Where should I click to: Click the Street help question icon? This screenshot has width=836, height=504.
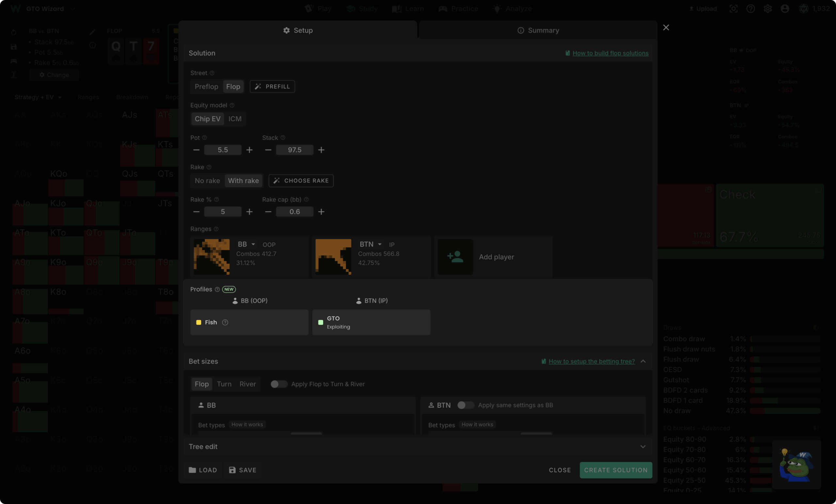point(212,73)
